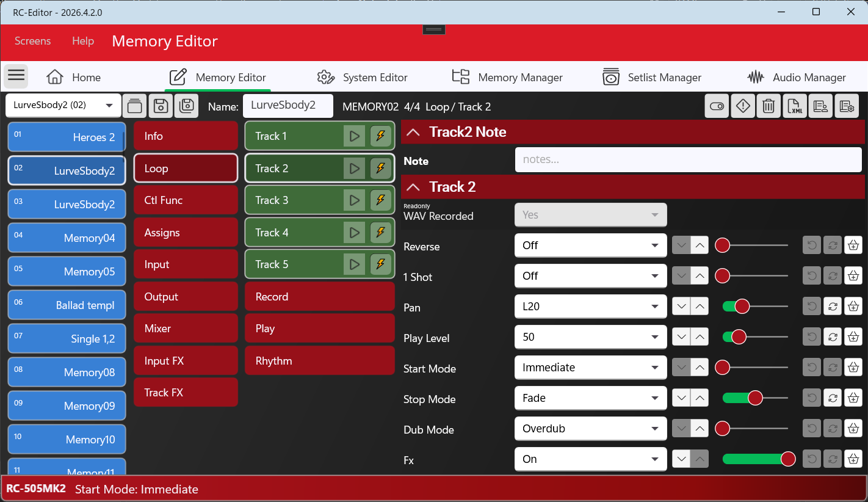Click the down arrow stepper for Fx
Screen dimensions: 868x502
(682, 459)
